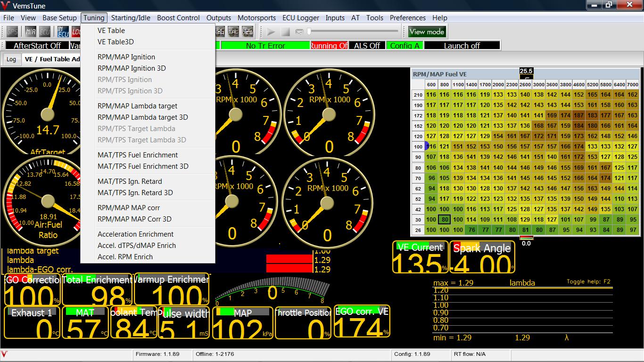This screenshot has height=362, width=644.
Task: Select RPM/MAP Ignition 3D from menu
Action: pos(132,68)
